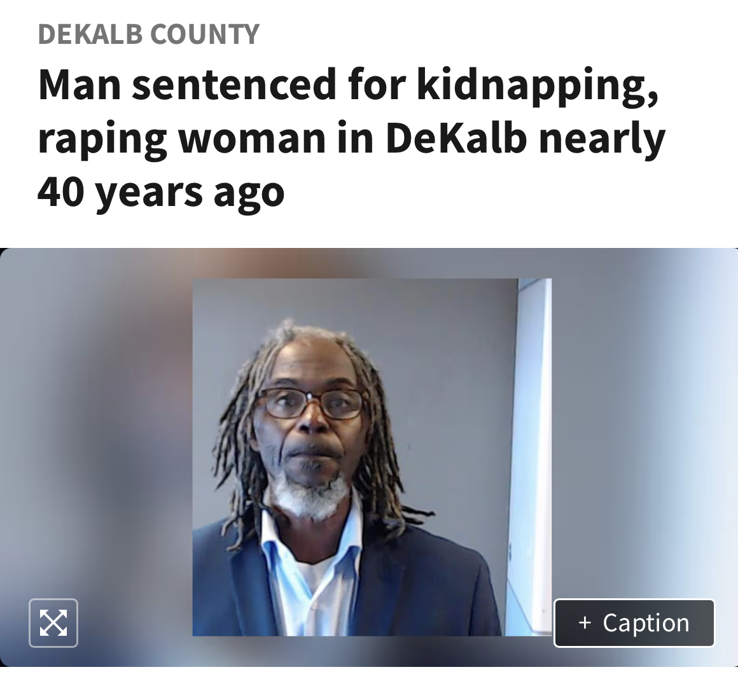
Task: Tap the crossed-arrows enlarge icon
Action: pyautogui.click(x=53, y=622)
